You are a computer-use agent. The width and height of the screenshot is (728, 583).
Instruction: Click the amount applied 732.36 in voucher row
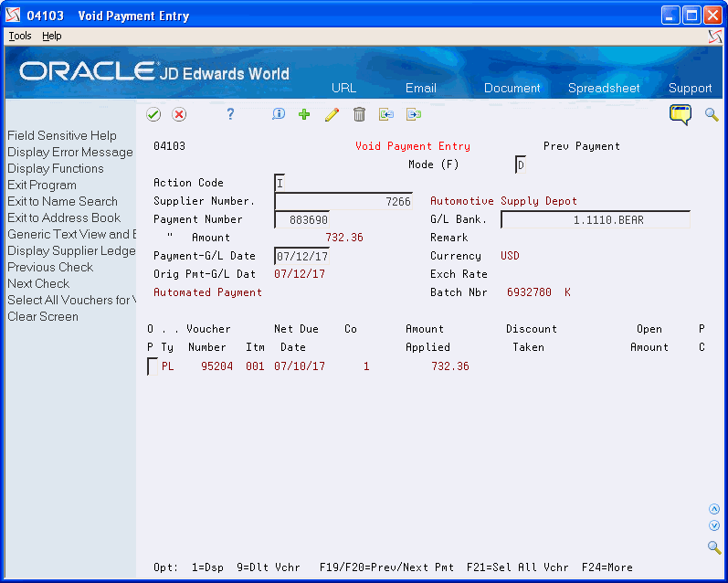(x=450, y=366)
